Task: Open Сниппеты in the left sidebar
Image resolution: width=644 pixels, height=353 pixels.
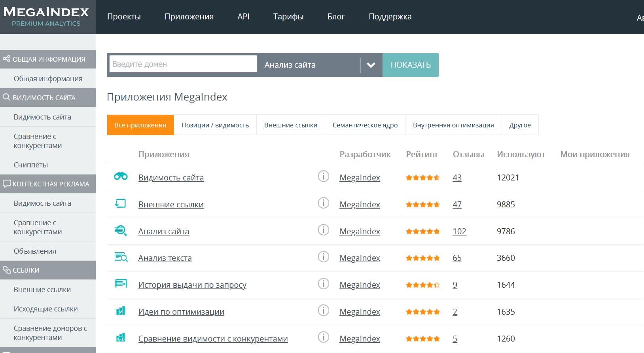Action: click(x=31, y=165)
